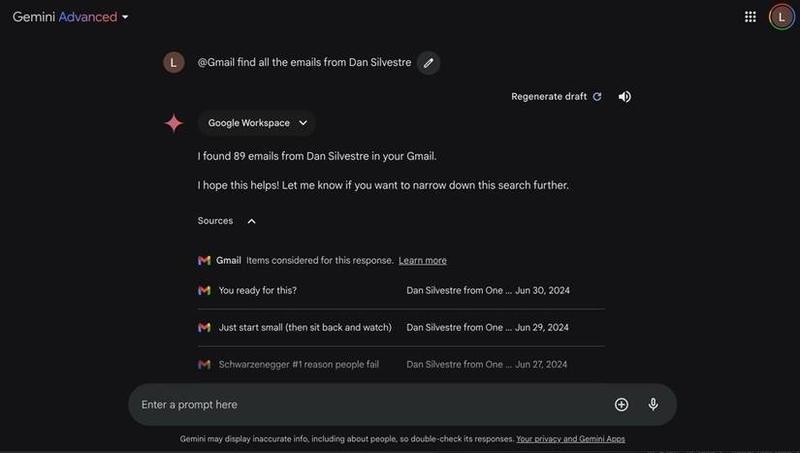Screen dimensions: 800x453
Task: Click the Gmail icon beside 'You ready for this?'
Action: pyautogui.click(x=204, y=291)
